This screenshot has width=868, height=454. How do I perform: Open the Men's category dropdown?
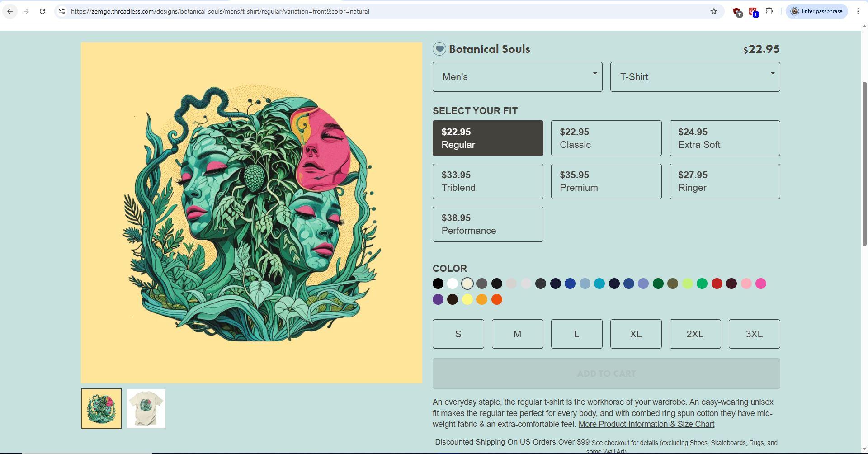517,77
